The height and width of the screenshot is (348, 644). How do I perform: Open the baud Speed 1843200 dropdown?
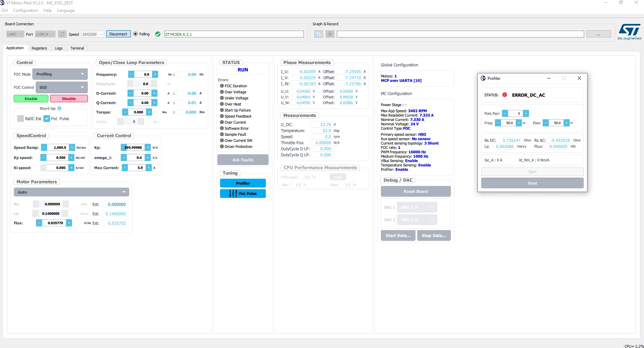coord(93,34)
